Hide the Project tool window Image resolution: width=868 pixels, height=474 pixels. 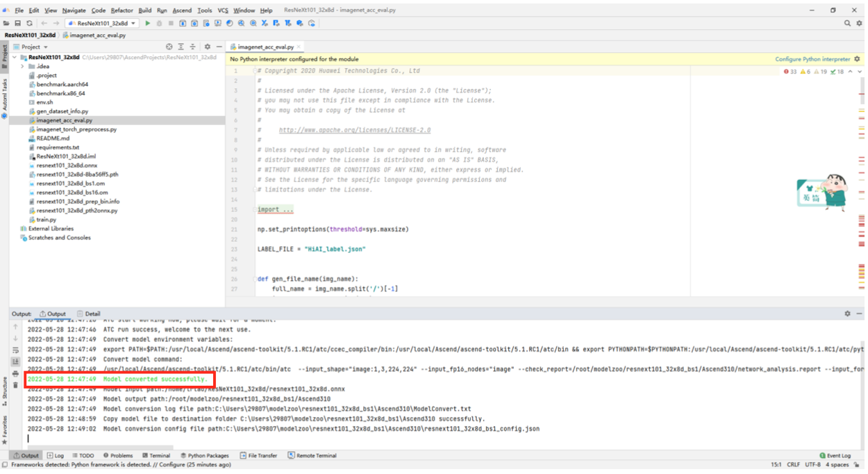pyautogui.click(x=220, y=47)
